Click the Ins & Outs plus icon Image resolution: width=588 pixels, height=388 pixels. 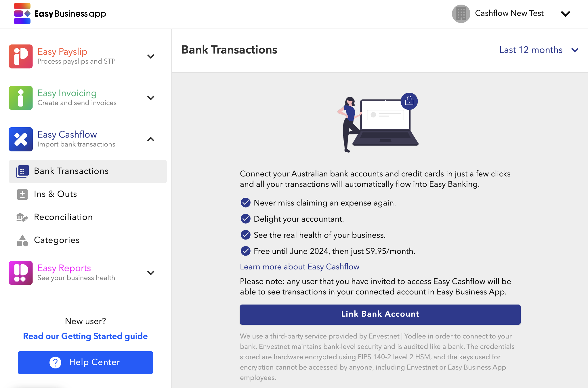coord(22,194)
